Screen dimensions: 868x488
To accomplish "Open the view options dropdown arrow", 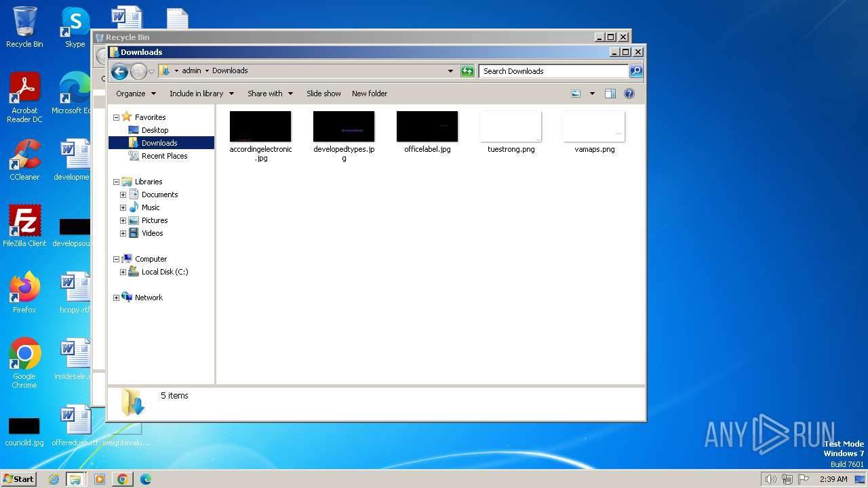I will (x=592, y=94).
